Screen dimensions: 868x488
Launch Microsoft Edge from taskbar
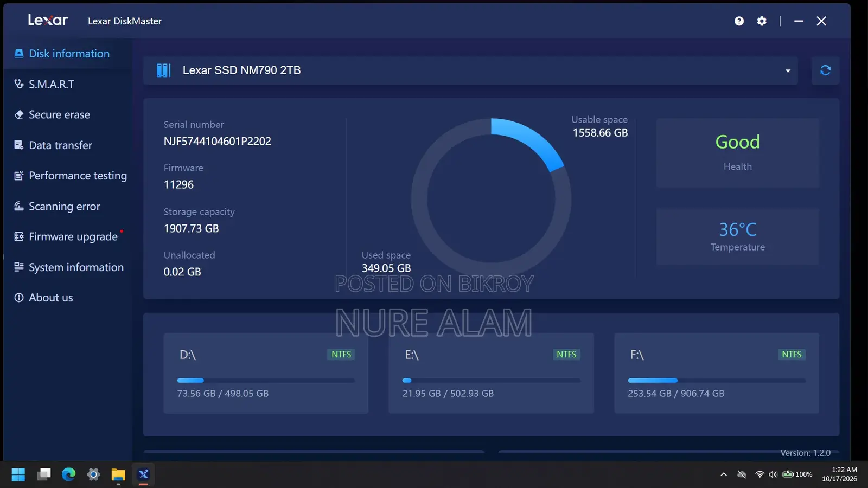click(x=68, y=474)
